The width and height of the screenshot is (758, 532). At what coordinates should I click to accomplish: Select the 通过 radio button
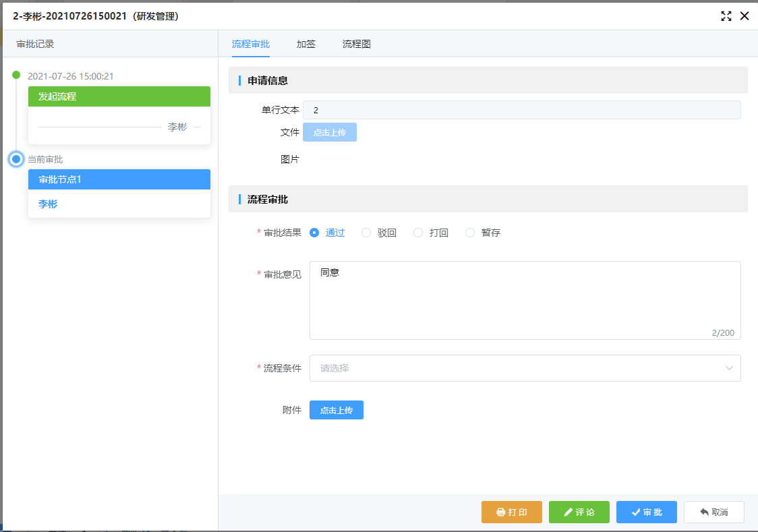314,233
